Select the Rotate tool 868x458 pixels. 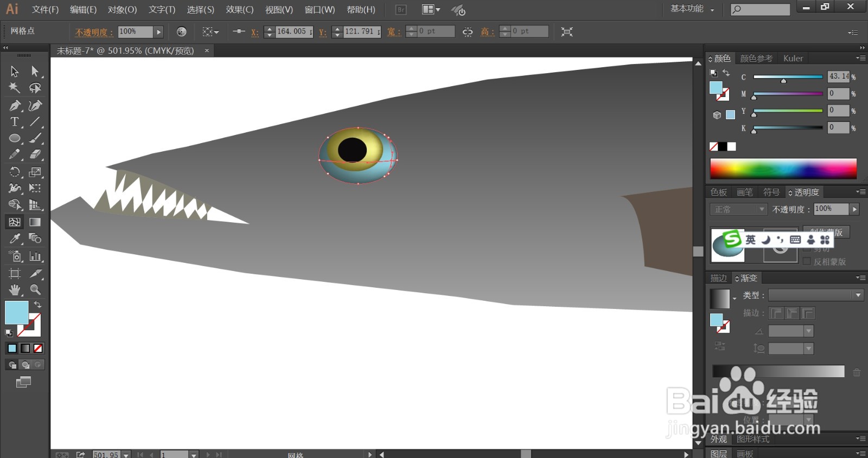[15, 172]
